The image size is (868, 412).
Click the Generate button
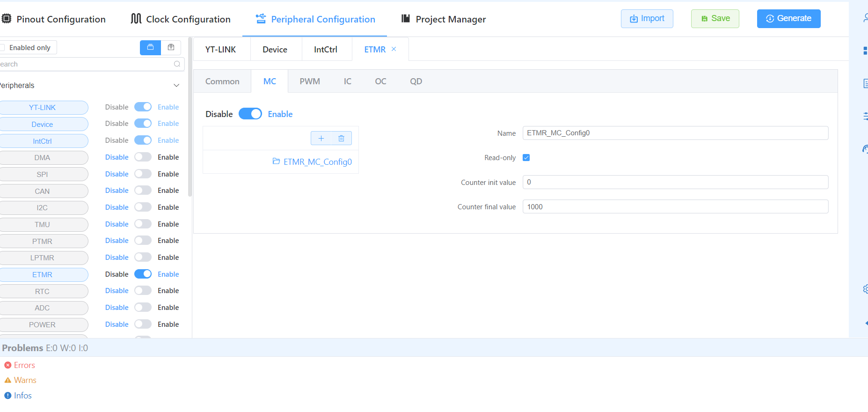coord(788,19)
